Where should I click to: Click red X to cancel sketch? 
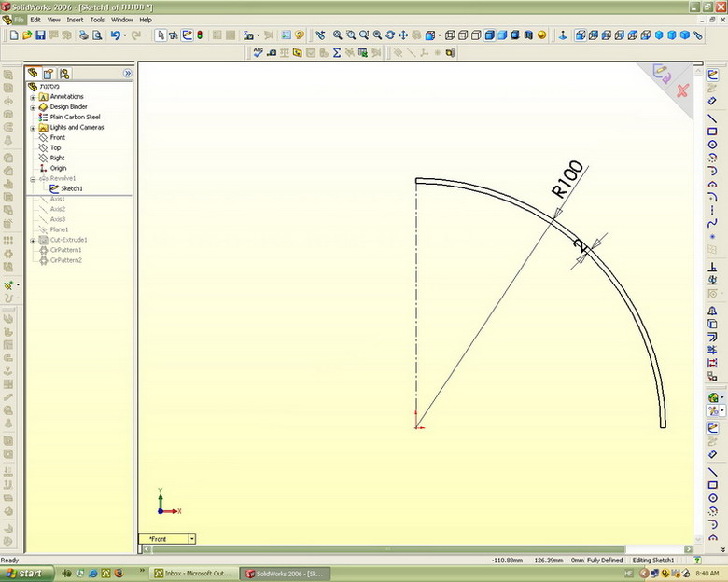(682, 90)
